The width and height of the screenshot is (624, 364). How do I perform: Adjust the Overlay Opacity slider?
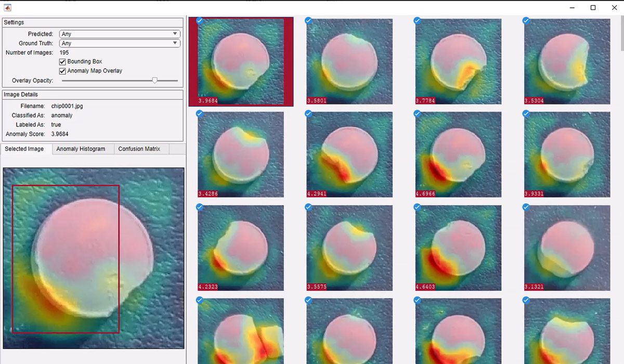tap(155, 80)
